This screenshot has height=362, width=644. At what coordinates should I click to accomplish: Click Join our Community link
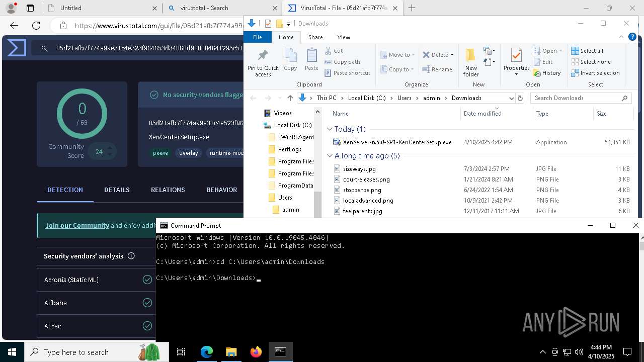[x=77, y=225]
